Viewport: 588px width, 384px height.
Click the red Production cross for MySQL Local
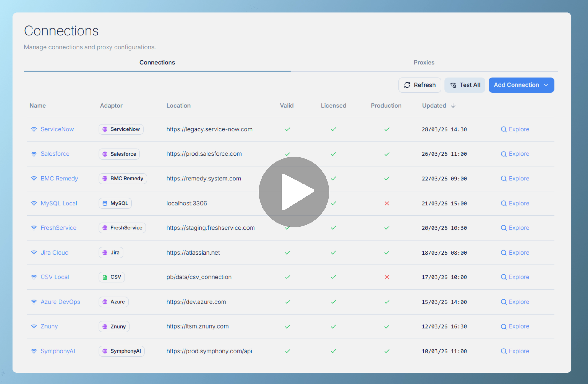click(387, 203)
